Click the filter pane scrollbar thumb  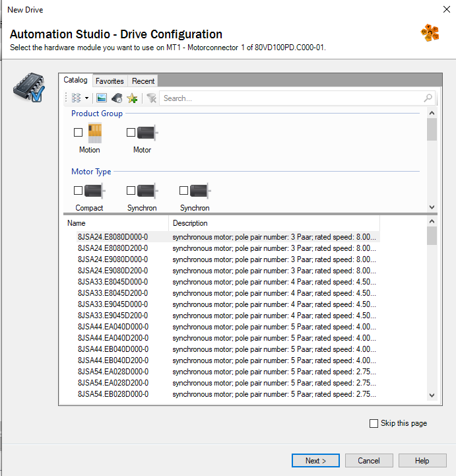[x=432, y=129]
